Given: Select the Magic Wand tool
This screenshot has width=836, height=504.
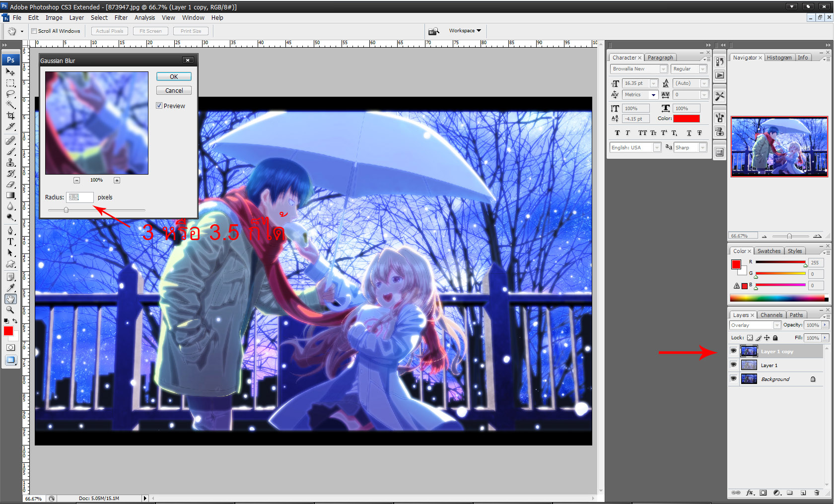Looking at the screenshot, I should pos(10,105).
